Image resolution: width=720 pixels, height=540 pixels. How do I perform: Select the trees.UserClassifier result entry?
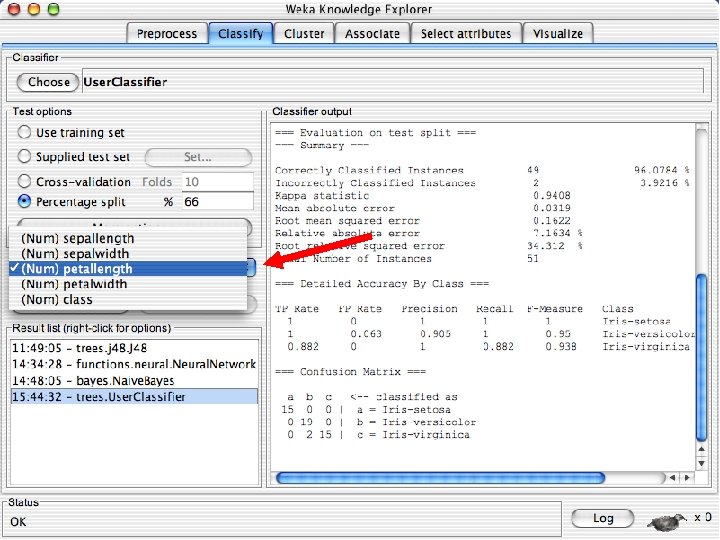tap(134, 397)
